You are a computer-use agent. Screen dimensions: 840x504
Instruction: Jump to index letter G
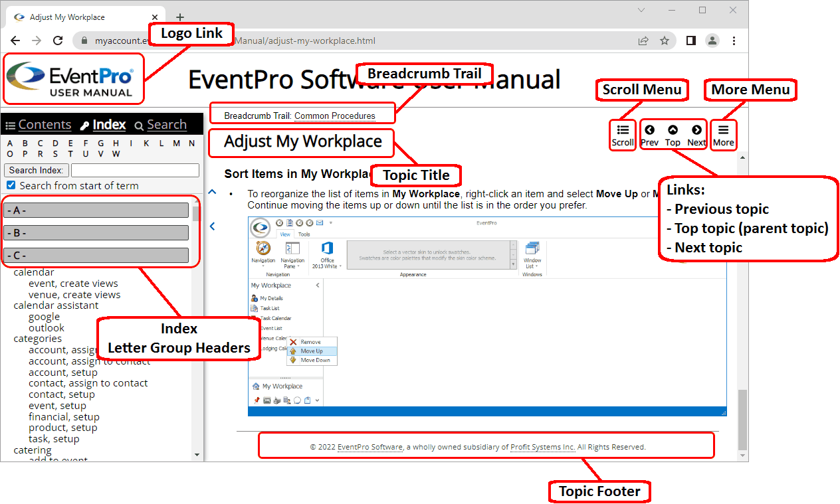click(100, 143)
